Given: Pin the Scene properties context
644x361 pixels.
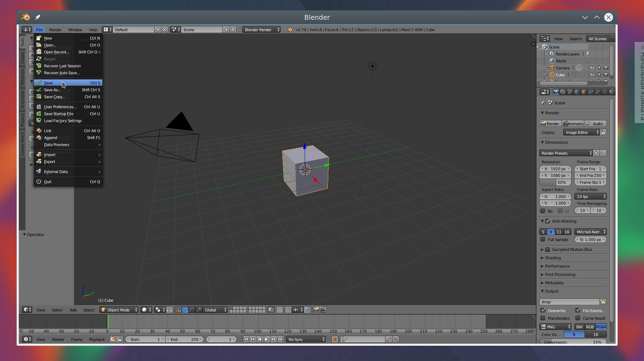Looking at the screenshot, I should 543,103.
